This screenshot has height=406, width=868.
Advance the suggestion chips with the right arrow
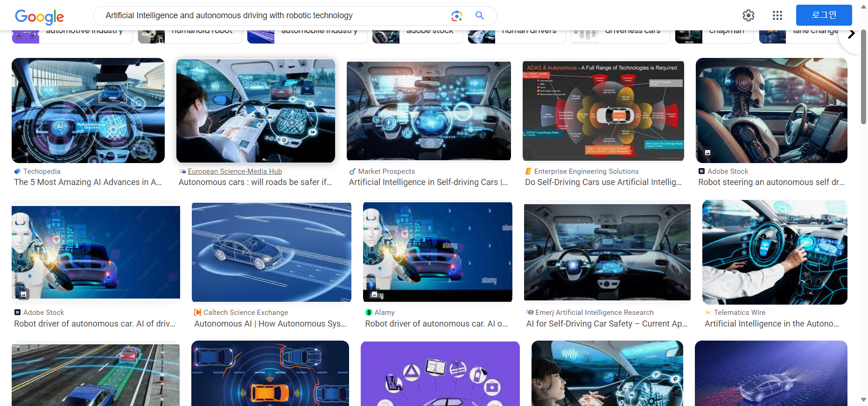coord(851,34)
